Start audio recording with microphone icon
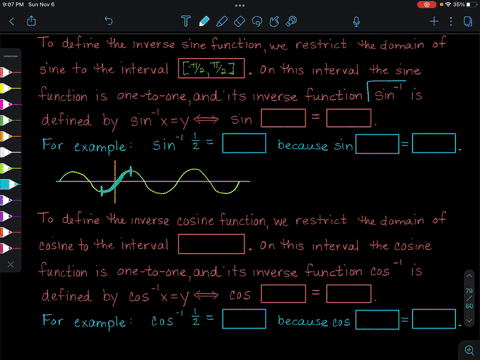Screen dimensions: 480x360 pos(356,22)
